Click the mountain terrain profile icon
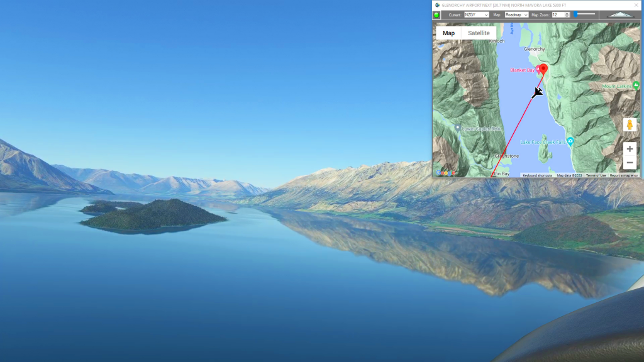Viewport: 644px width, 362px height. (x=621, y=14)
